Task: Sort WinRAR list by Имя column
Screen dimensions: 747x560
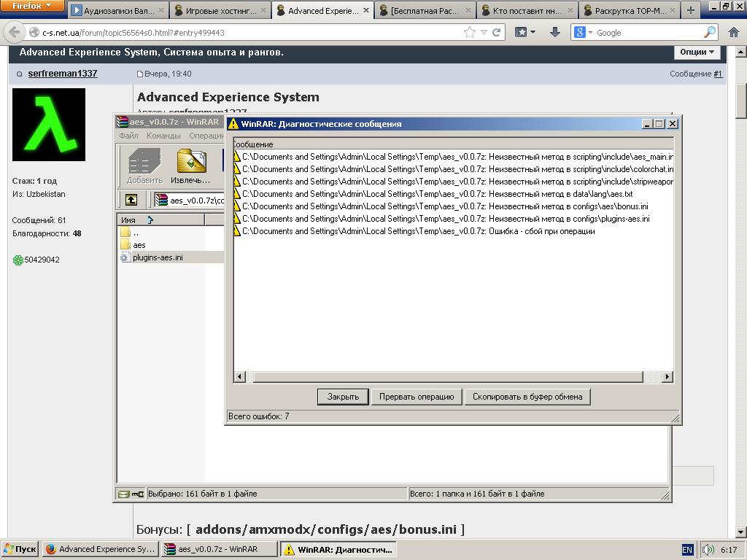Action: point(161,220)
